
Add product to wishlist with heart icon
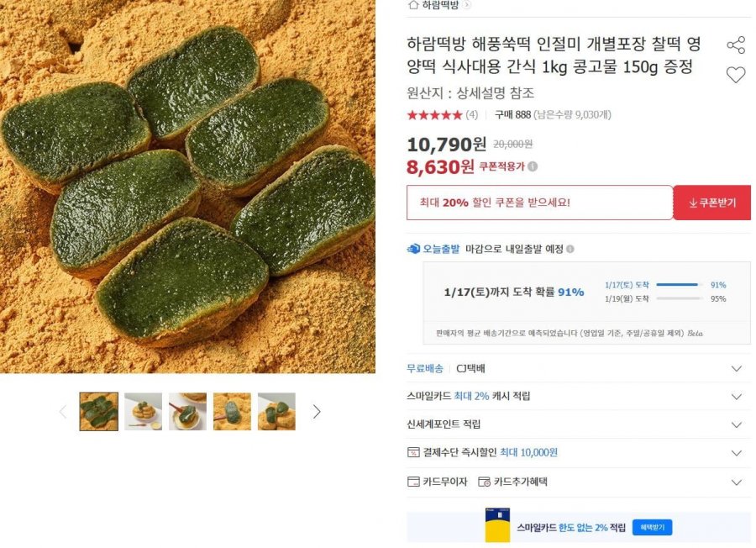point(736,75)
